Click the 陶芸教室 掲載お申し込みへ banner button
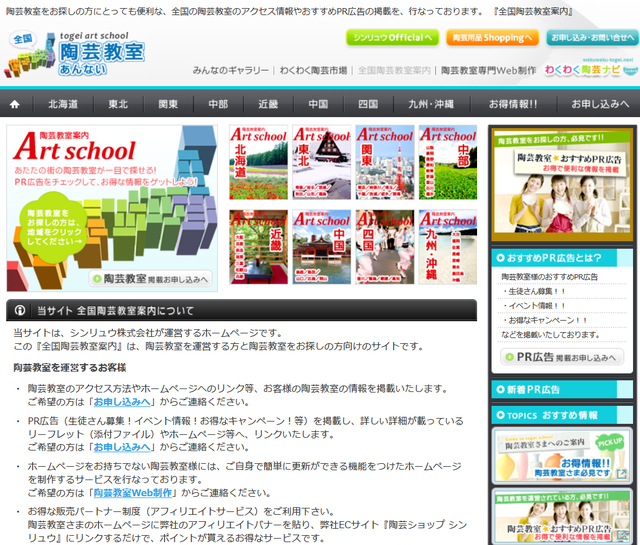 point(150,279)
